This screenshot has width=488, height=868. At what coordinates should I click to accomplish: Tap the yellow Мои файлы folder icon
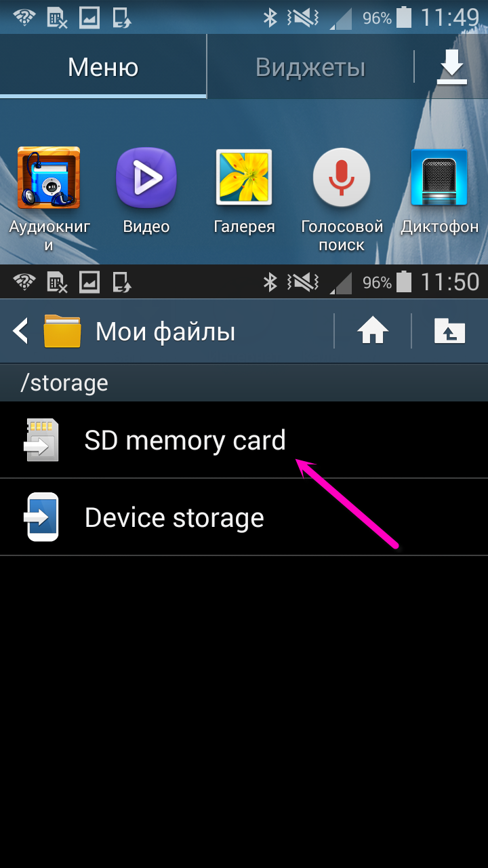(x=62, y=332)
